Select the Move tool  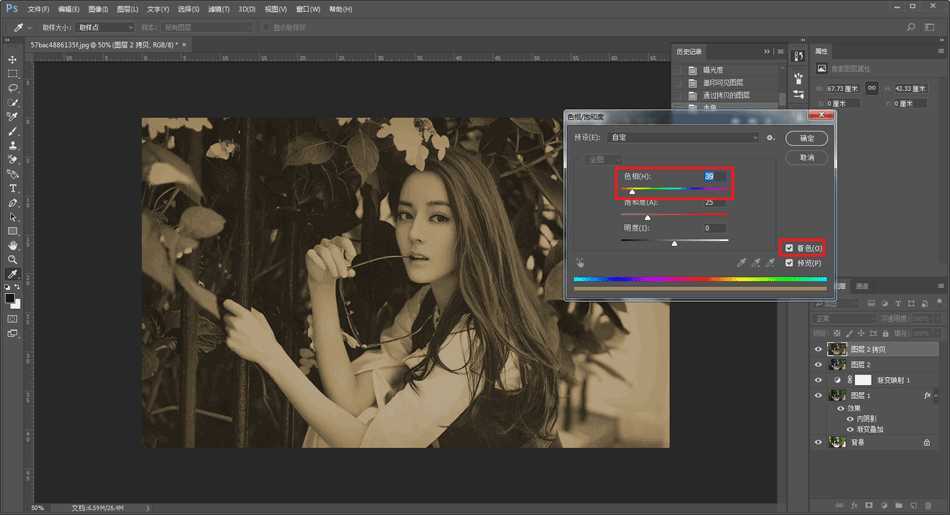[x=13, y=60]
